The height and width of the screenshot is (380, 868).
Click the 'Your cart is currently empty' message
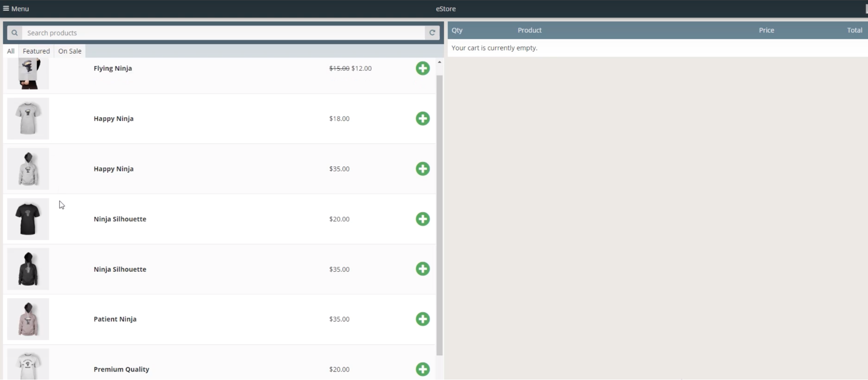pyautogui.click(x=495, y=48)
